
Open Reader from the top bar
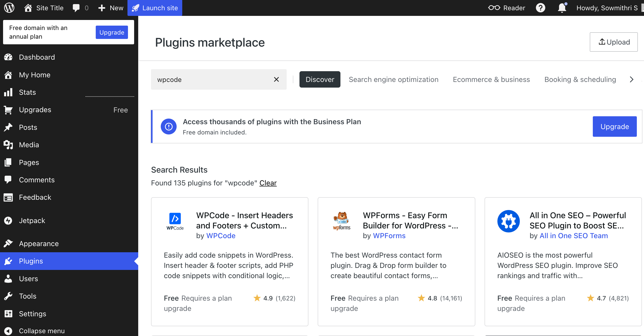(507, 8)
